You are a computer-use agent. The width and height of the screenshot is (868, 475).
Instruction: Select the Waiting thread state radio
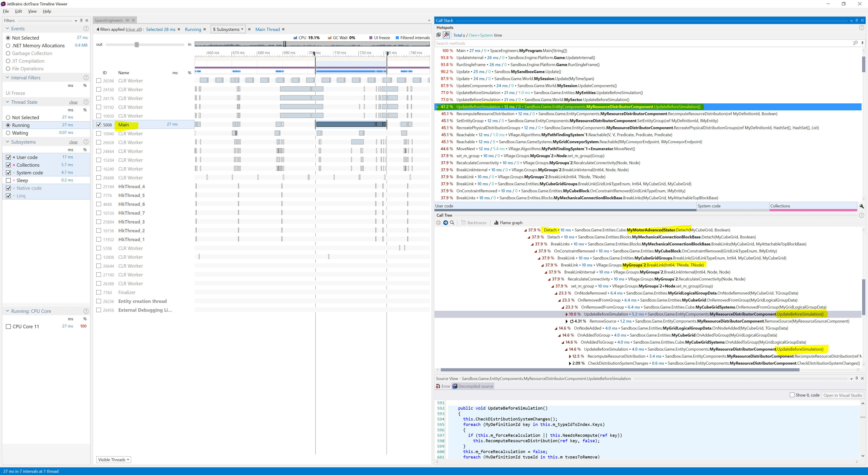[x=8, y=133]
